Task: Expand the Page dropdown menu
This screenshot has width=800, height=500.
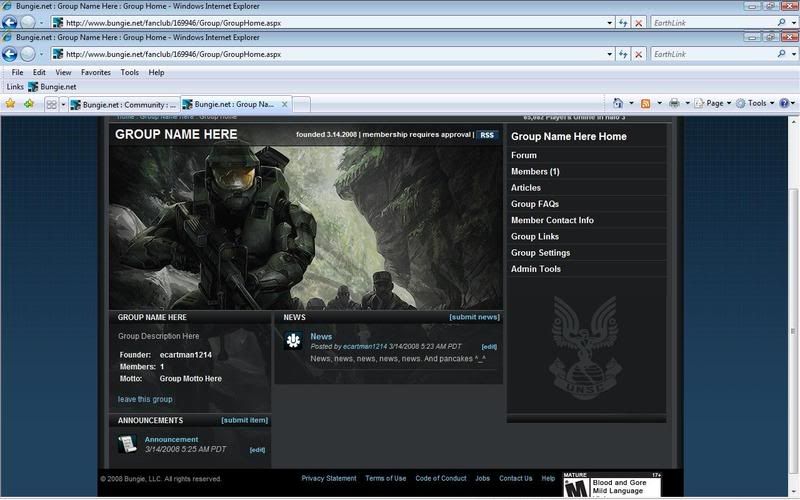Action: click(714, 103)
